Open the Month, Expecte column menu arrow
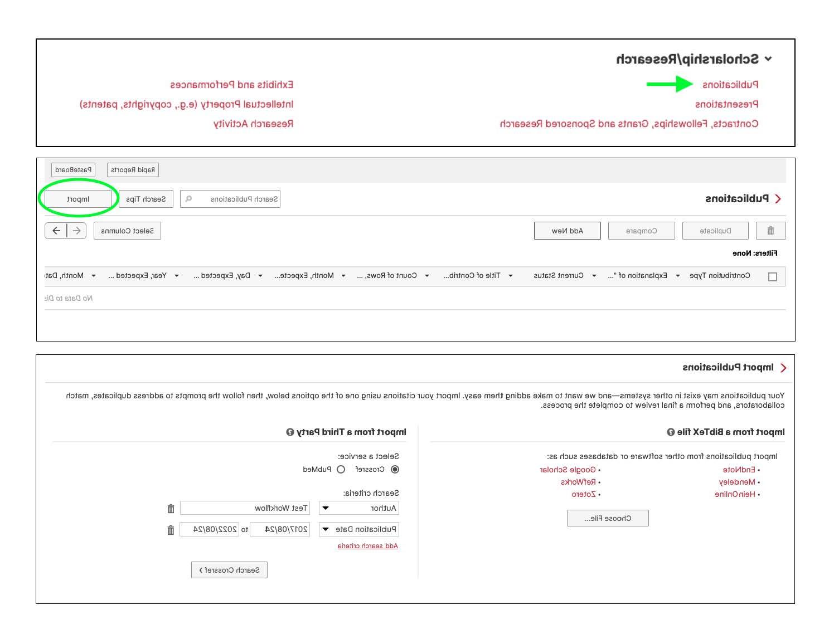This screenshot has height=644, width=834. point(260,276)
